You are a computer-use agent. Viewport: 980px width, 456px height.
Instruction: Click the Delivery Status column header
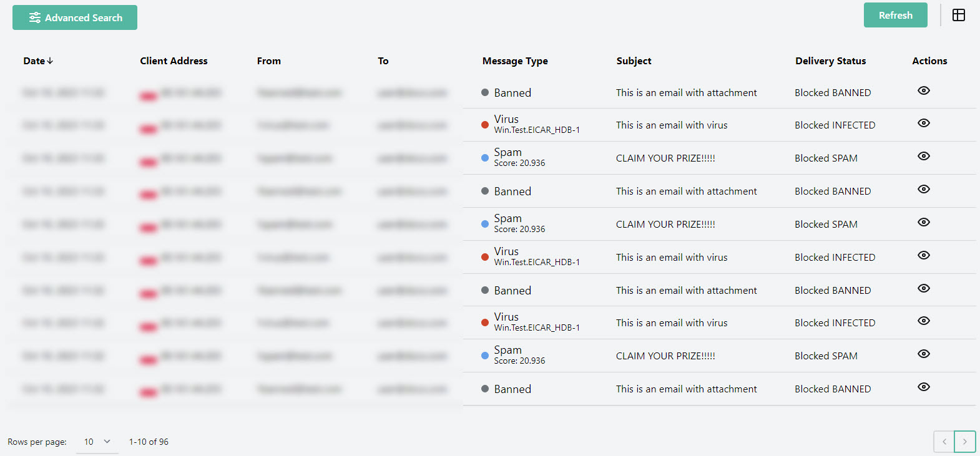pos(830,61)
